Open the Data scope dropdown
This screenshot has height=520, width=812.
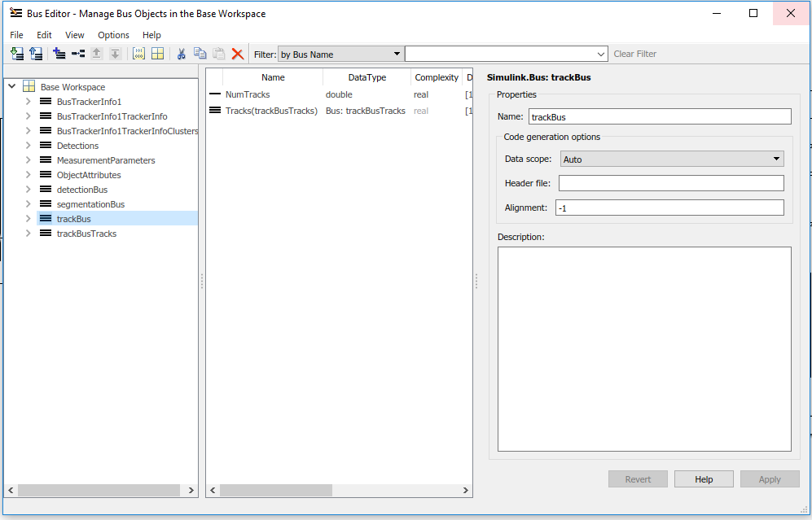click(672, 159)
